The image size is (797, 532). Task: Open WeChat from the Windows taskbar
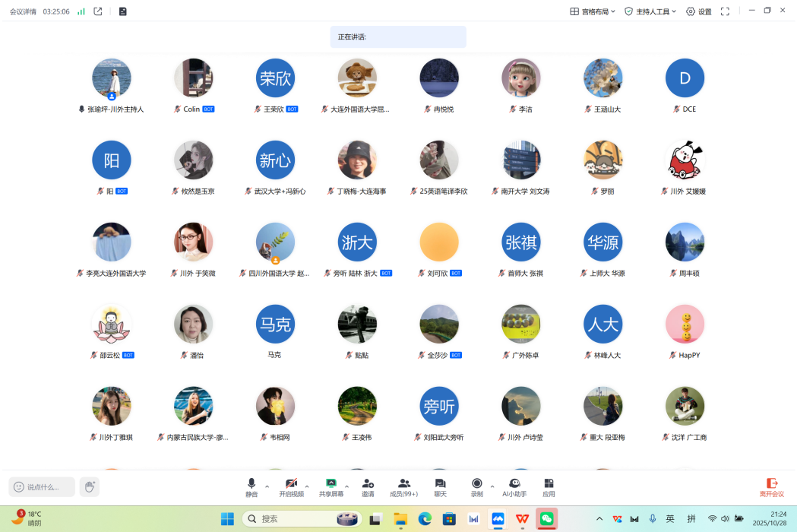546,519
